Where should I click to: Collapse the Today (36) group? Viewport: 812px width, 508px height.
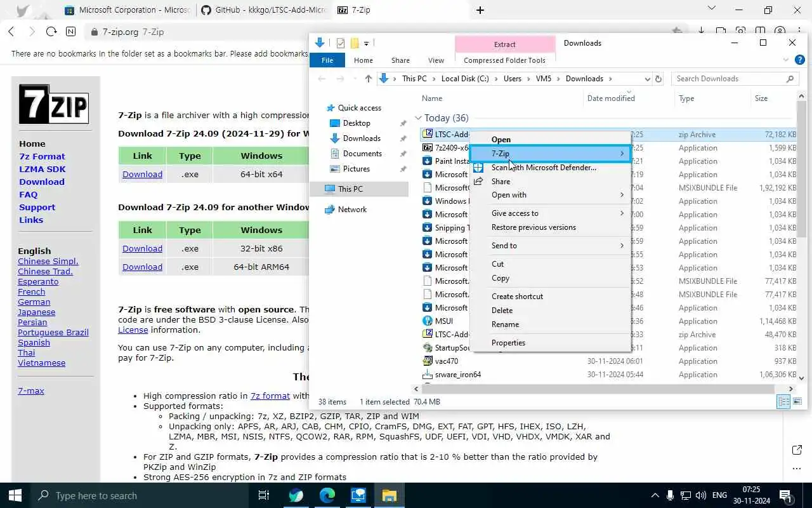418,118
